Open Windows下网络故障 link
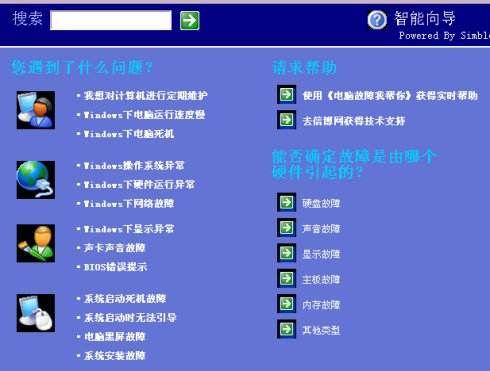This screenshot has height=371, width=490. tap(129, 203)
